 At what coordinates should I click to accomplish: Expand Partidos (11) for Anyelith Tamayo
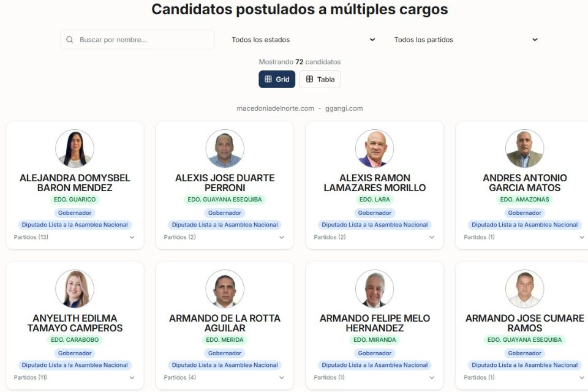(74, 377)
